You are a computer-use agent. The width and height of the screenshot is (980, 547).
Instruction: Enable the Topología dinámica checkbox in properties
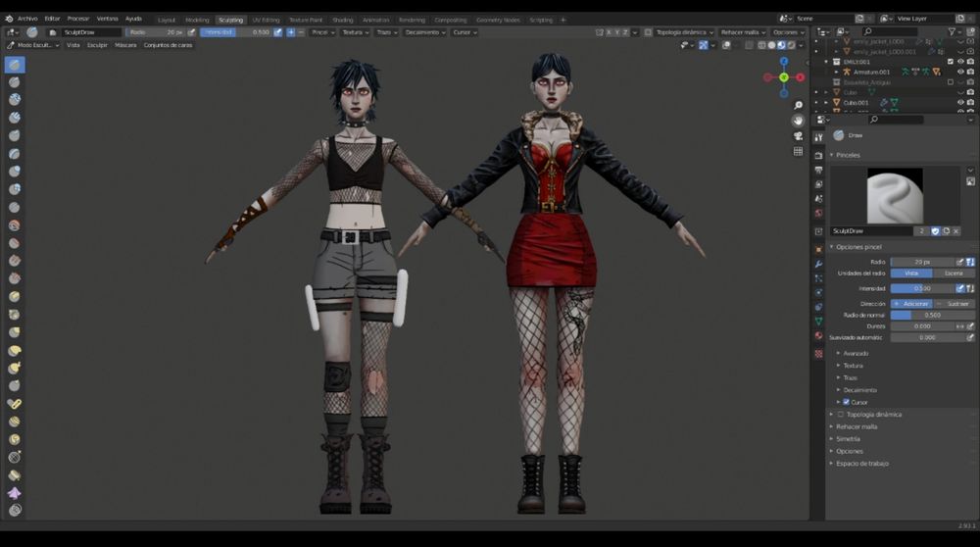(x=841, y=415)
